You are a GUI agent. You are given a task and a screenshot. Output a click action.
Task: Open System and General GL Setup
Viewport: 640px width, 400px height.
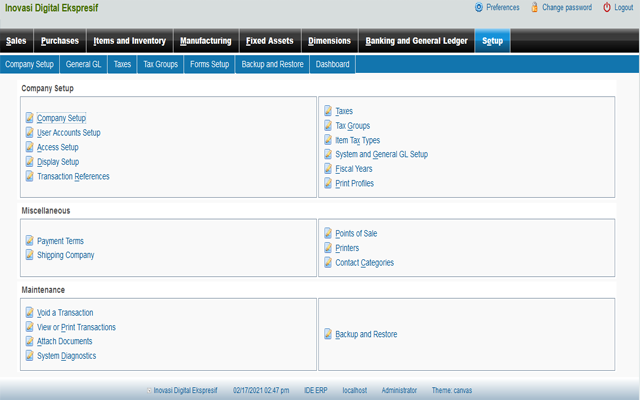click(x=381, y=155)
